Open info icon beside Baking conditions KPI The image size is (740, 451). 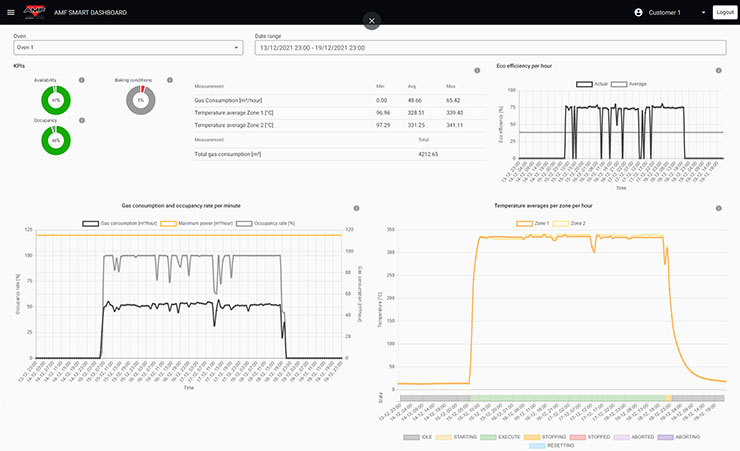click(x=169, y=80)
